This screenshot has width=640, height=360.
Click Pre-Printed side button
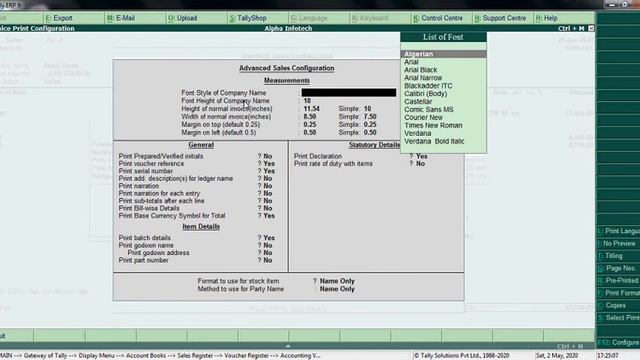click(618, 280)
